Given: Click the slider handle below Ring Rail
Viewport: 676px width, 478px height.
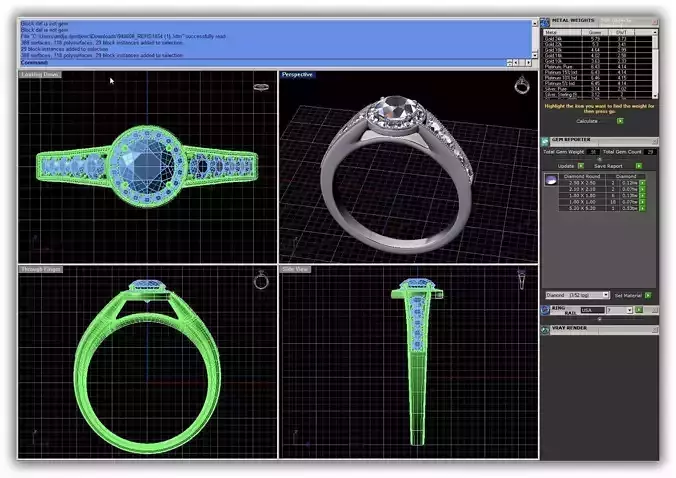Looking at the screenshot, I should click(599, 319).
